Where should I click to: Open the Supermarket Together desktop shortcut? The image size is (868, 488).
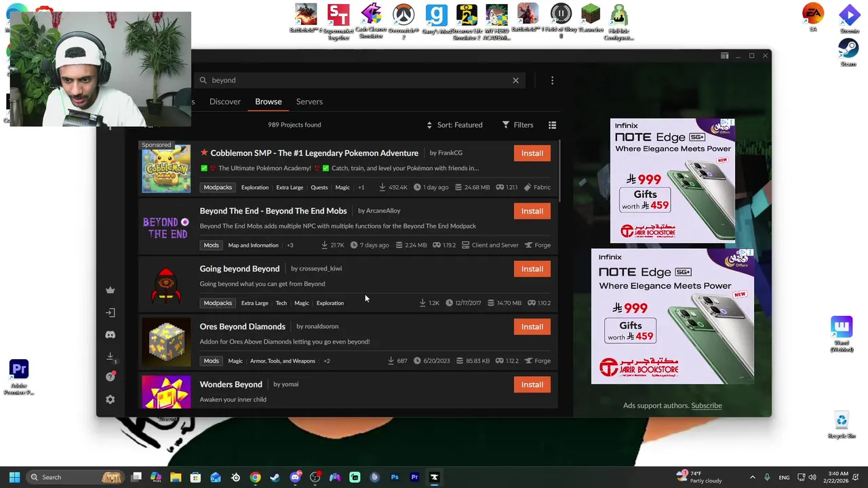click(338, 22)
